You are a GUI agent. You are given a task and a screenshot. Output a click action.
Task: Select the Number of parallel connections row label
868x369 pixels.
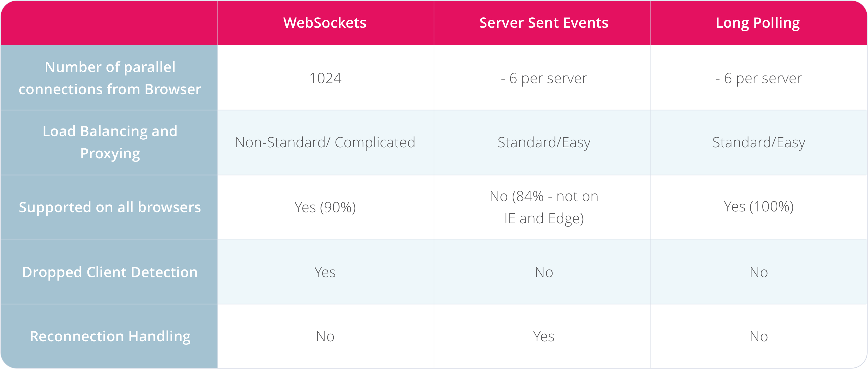(110, 78)
